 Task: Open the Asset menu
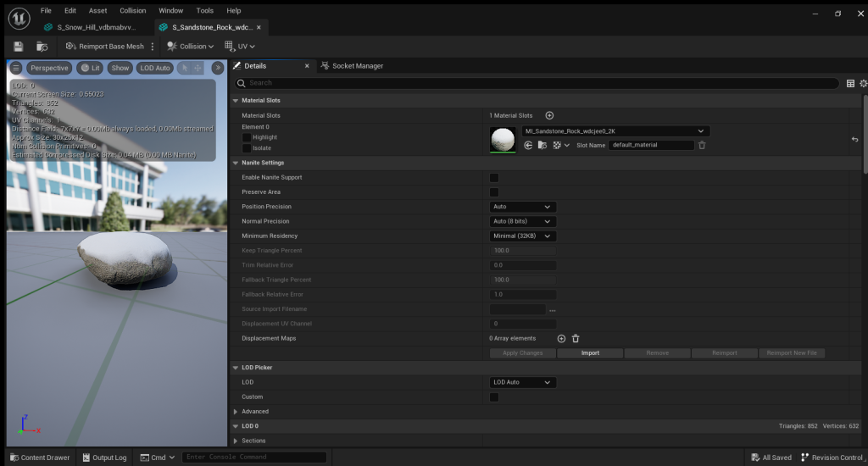coord(98,10)
